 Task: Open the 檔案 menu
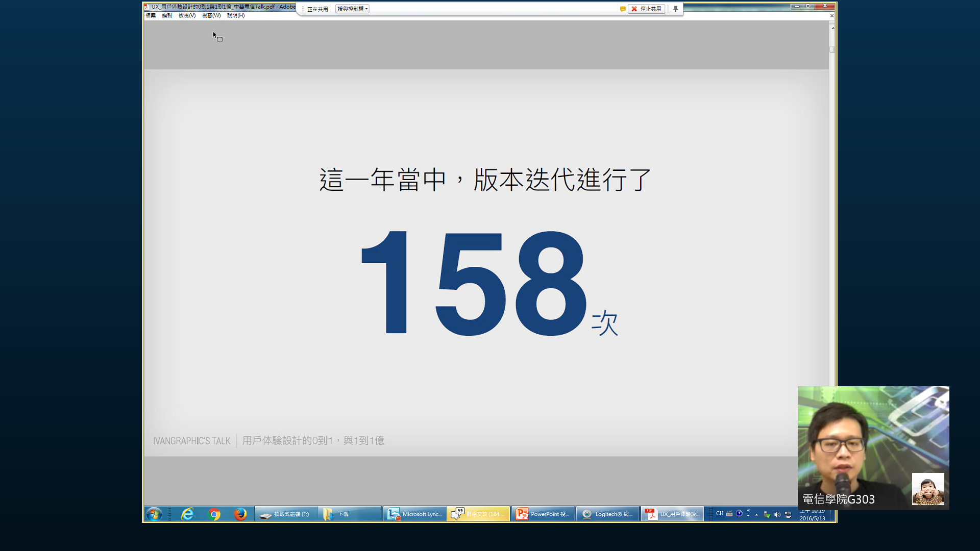151,15
